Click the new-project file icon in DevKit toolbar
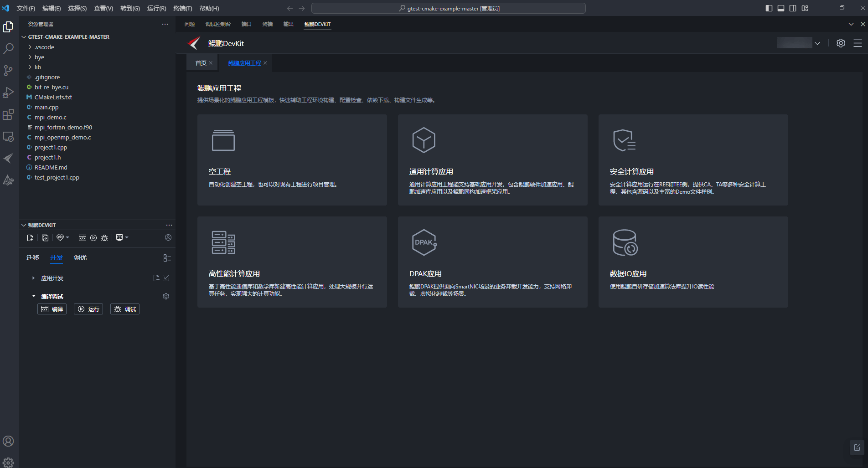The image size is (868, 468). 30,238
